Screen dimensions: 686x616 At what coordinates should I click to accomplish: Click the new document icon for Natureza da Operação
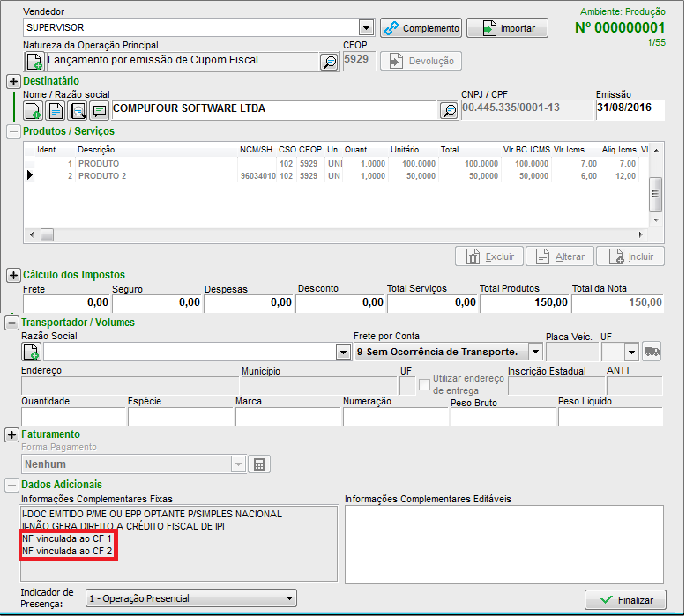(33, 62)
